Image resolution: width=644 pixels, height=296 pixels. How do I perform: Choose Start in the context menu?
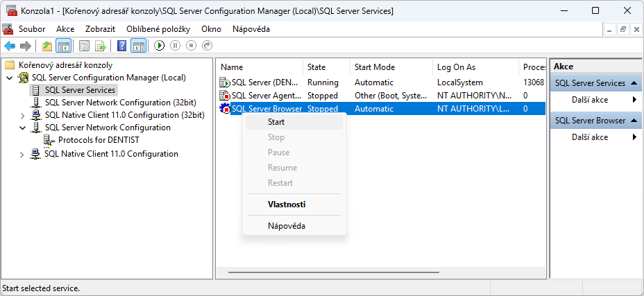point(294,122)
